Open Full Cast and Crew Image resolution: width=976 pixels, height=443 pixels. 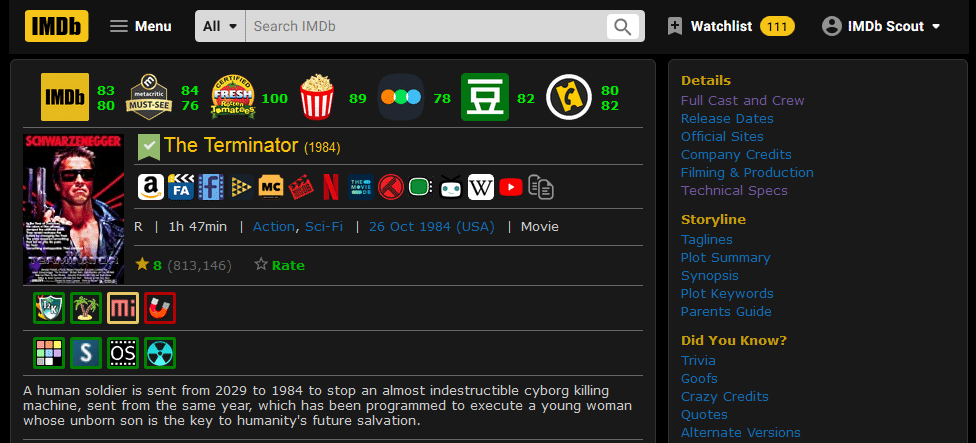coord(743,100)
